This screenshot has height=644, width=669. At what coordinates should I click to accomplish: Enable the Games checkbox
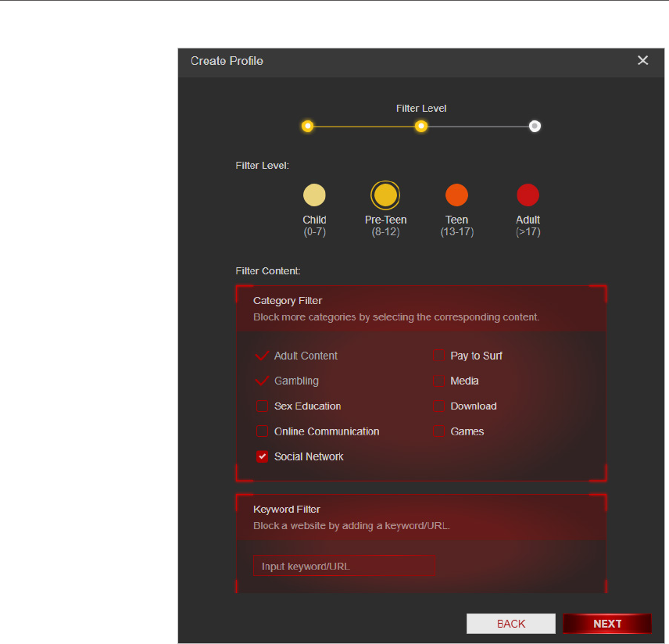tap(438, 431)
